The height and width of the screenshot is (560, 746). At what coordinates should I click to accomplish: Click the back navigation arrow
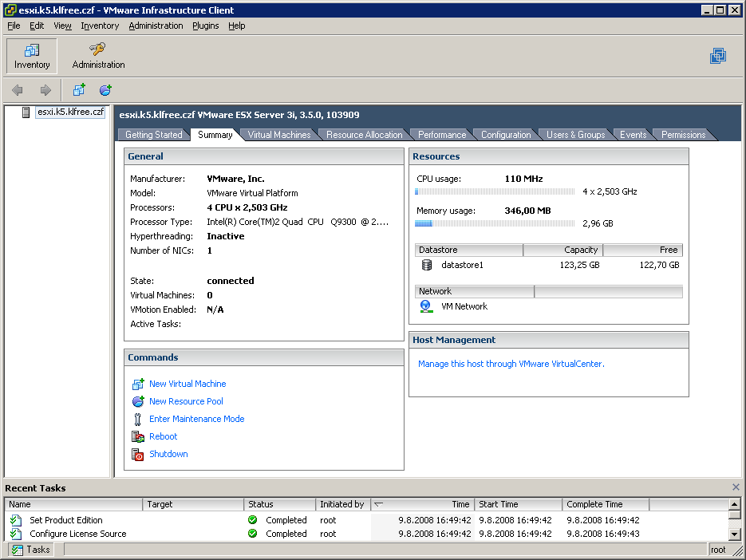tap(18, 90)
